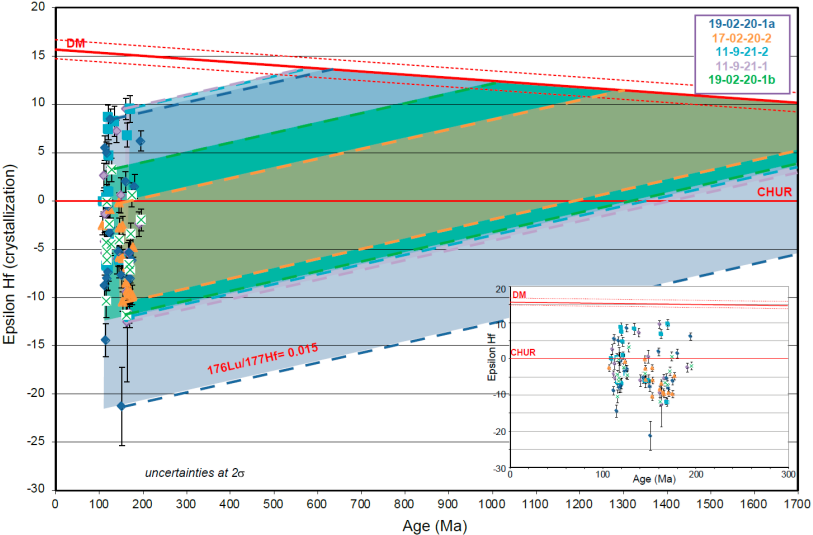The width and height of the screenshot is (813, 535).
Task: Select the CHUR label in the inset chart
Action: 523,352
